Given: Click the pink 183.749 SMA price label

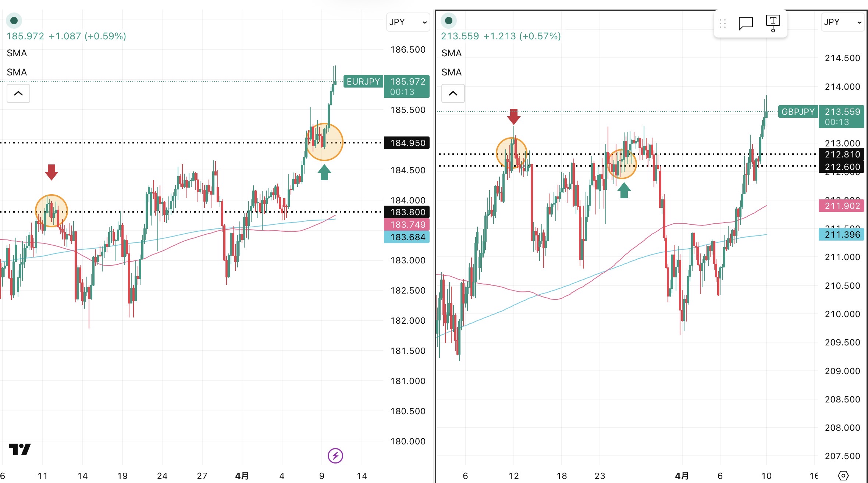Looking at the screenshot, I should [x=408, y=224].
